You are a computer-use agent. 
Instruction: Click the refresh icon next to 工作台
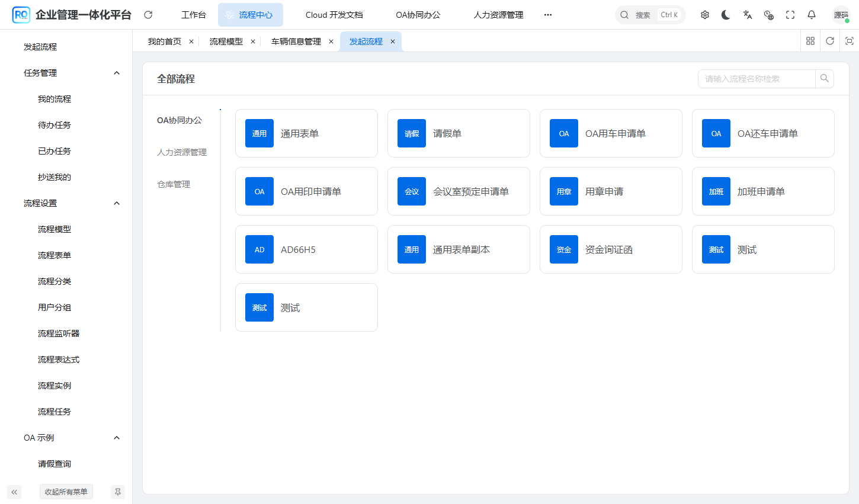[x=148, y=14]
